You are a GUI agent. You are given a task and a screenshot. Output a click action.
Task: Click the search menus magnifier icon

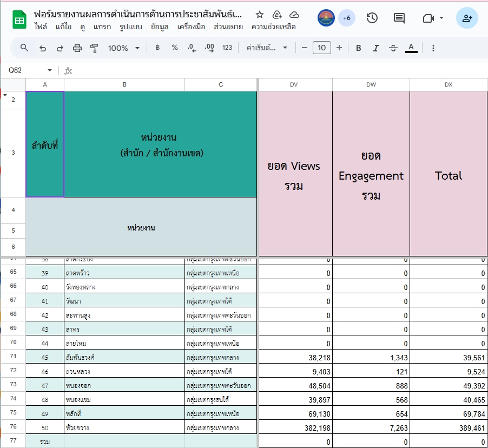tap(24, 48)
